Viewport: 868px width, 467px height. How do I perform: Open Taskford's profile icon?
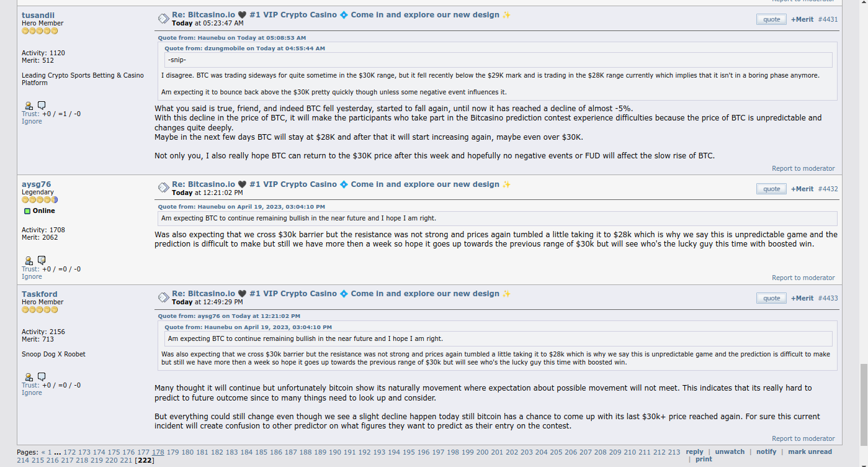[29, 377]
